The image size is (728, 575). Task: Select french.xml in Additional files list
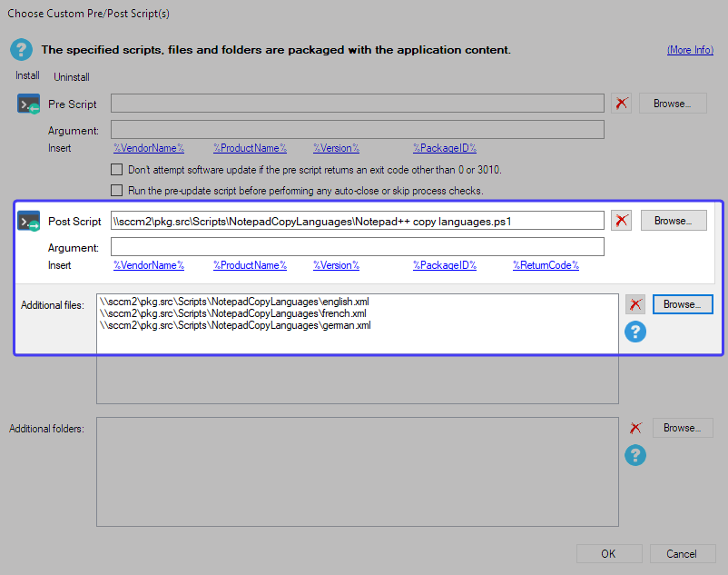(x=233, y=313)
